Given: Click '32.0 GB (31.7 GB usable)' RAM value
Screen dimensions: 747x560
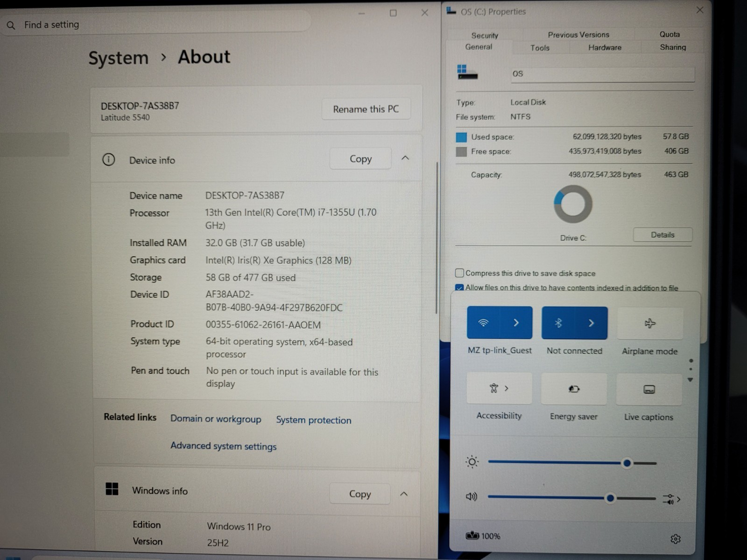Looking at the screenshot, I should (x=255, y=243).
